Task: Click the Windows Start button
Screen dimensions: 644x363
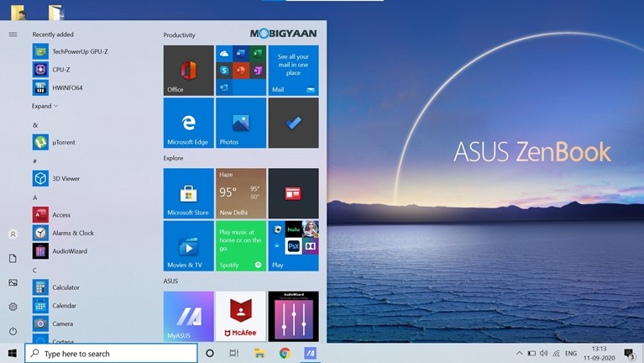Action: coord(13,353)
